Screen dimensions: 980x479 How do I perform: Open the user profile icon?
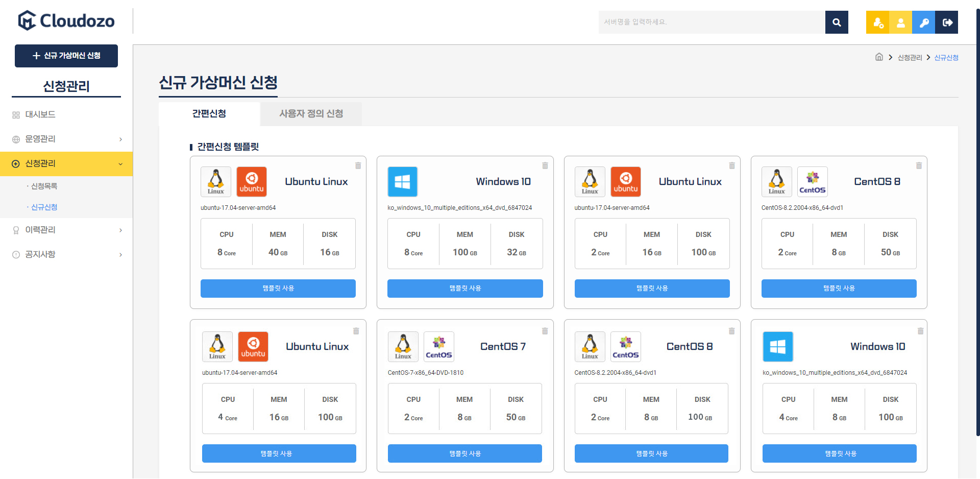click(x=900, y=22)
